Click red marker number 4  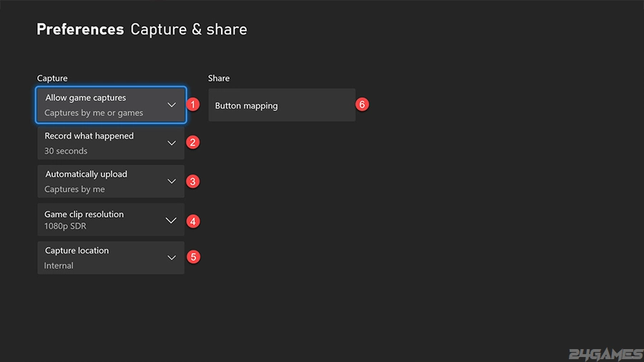coord(192,221)
